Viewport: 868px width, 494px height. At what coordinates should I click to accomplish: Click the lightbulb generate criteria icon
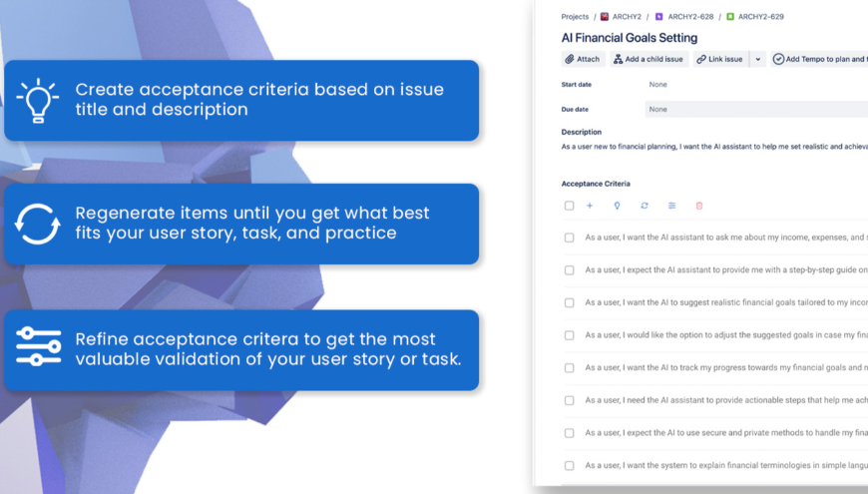[x=617, y=206]
